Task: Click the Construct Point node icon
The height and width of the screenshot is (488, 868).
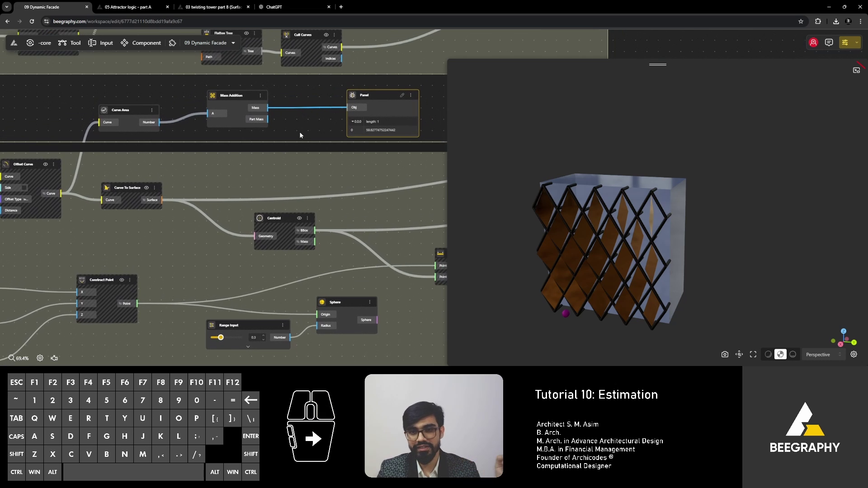Action: click(82, 280)
